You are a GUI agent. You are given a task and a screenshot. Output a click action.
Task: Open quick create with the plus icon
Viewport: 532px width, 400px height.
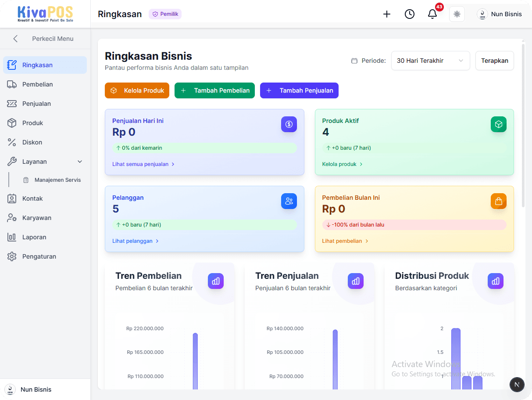pos(387,14)
